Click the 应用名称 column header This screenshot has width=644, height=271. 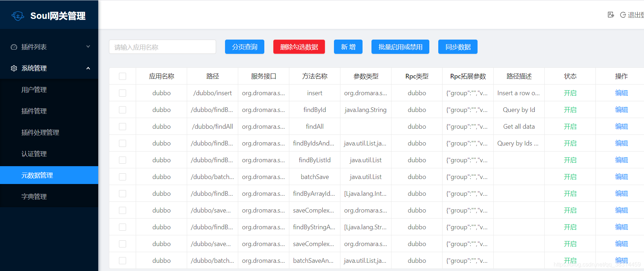click(161, 76)
